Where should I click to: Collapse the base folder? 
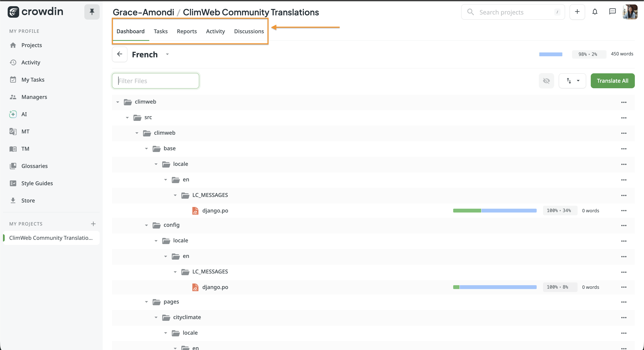pyautogui.click(x=147, y=149)
